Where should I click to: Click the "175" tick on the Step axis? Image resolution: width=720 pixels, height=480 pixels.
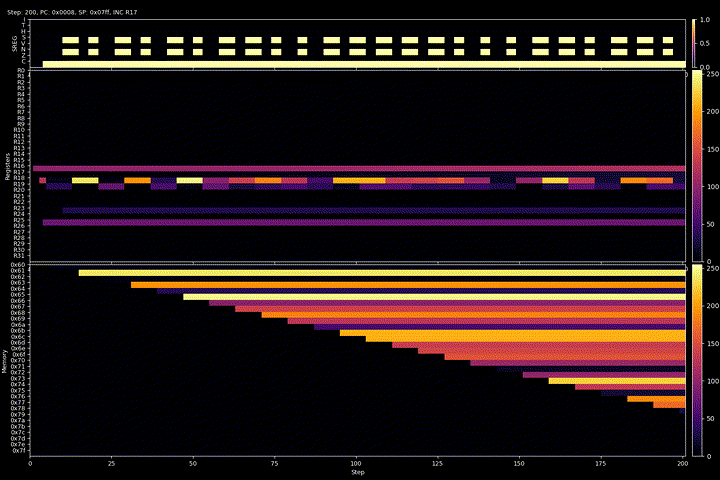point(601,463)
